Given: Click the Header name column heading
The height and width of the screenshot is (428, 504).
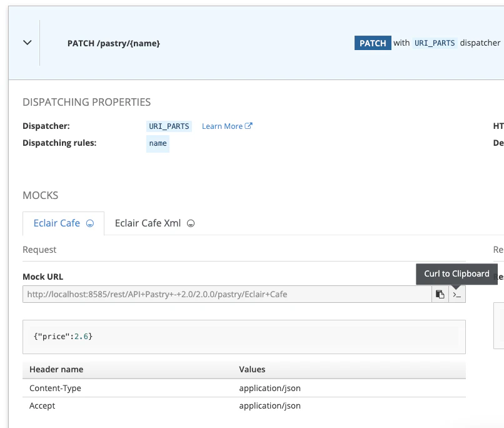Looking at the screenshot, I should 56,370.
